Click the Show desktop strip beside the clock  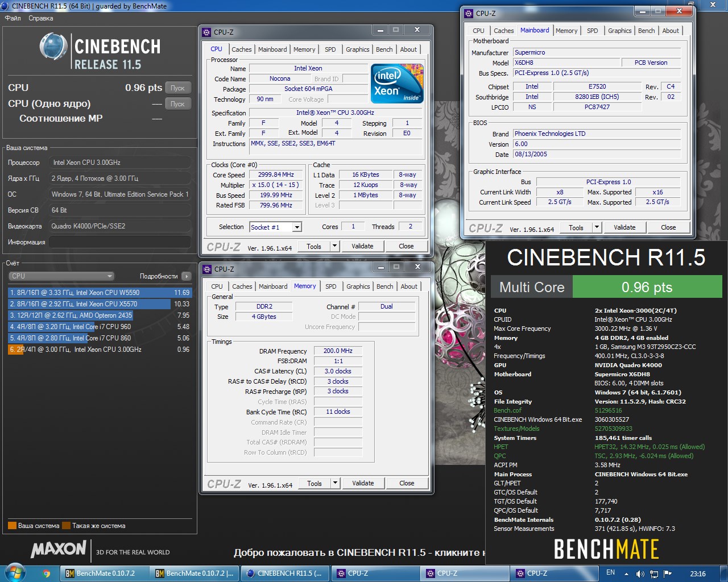point(723,573)
